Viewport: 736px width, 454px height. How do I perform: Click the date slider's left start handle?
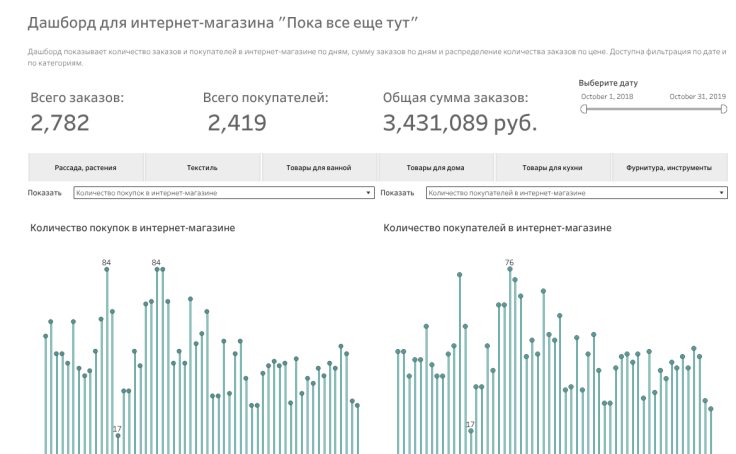tap(582, 109)
